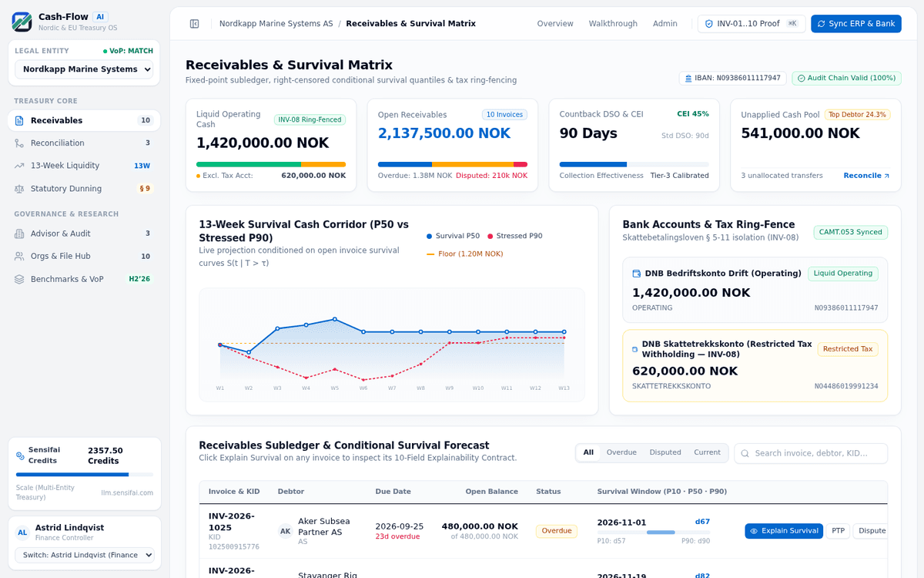
Task: Click the Collection Effectiveness progress bar
Action: [x=634, y=164]
